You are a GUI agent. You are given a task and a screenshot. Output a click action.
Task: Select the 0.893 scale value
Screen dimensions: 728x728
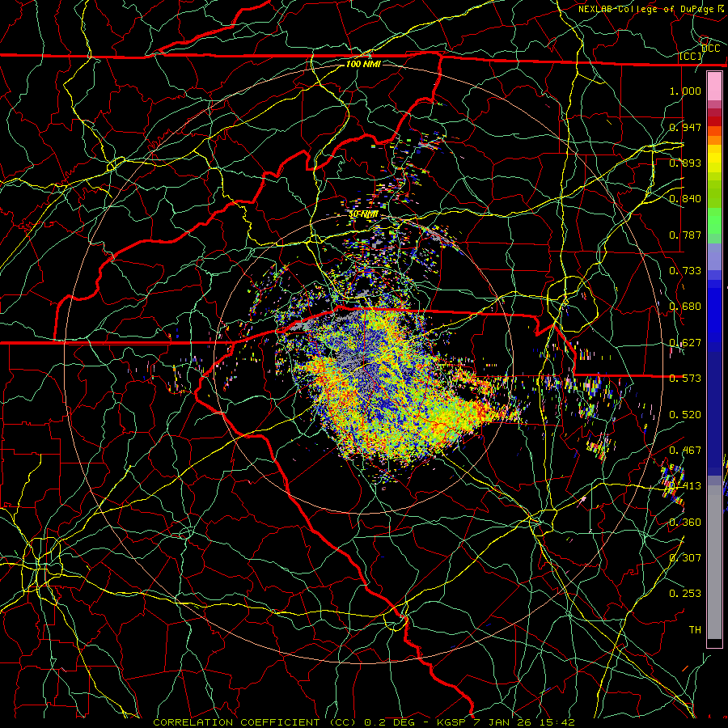[x=685, y=163]
